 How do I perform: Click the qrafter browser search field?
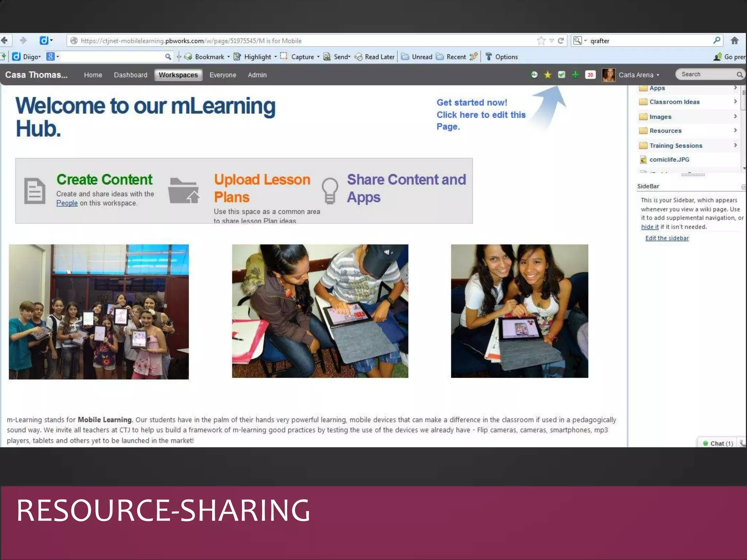coord(647,40)
